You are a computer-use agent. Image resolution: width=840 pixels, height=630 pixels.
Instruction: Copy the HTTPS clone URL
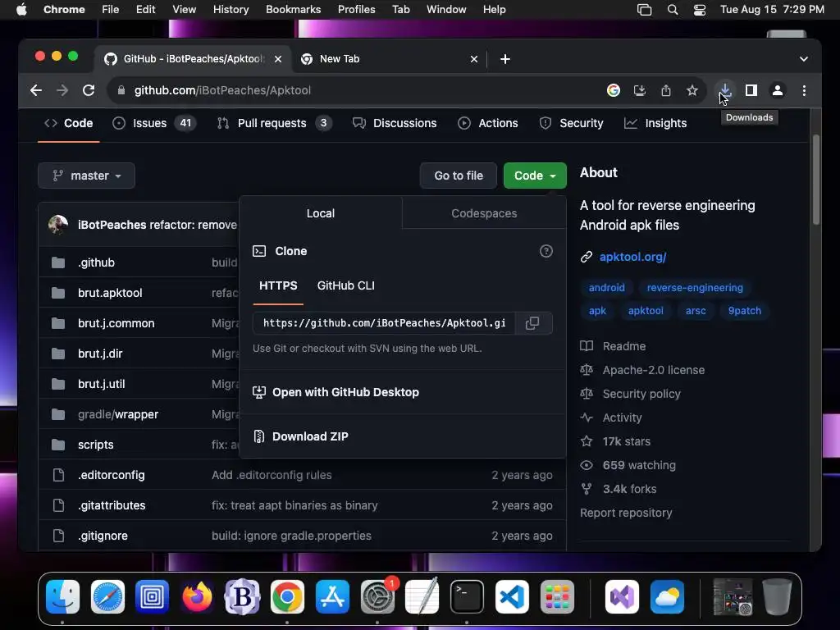(532, 323)
